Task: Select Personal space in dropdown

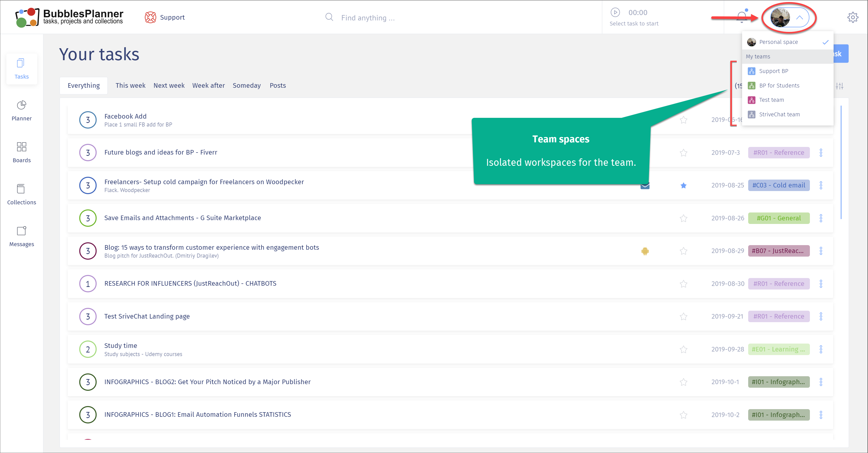Action: tap(788, 42)
